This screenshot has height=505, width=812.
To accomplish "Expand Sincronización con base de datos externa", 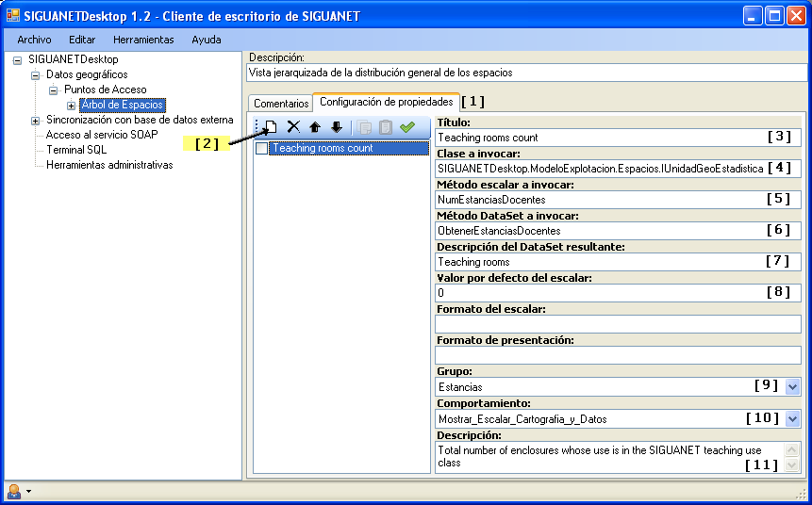I will click(x=35, y=122).
